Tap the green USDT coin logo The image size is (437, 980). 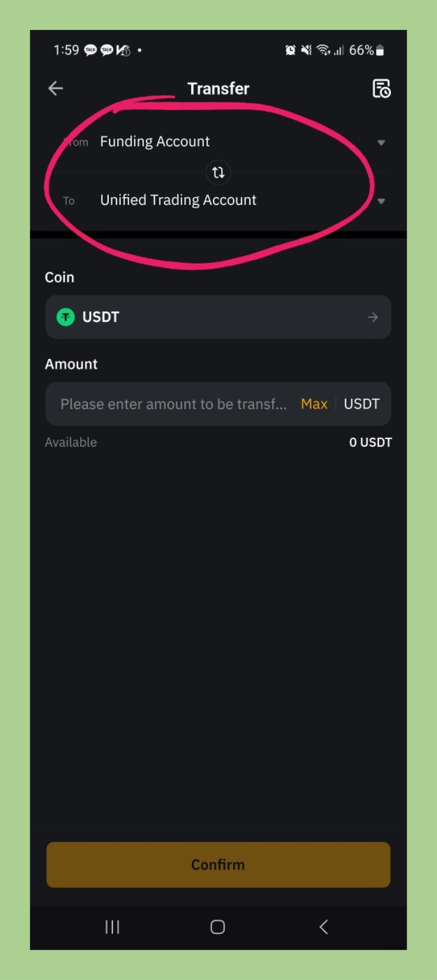[x=66, y=317]
